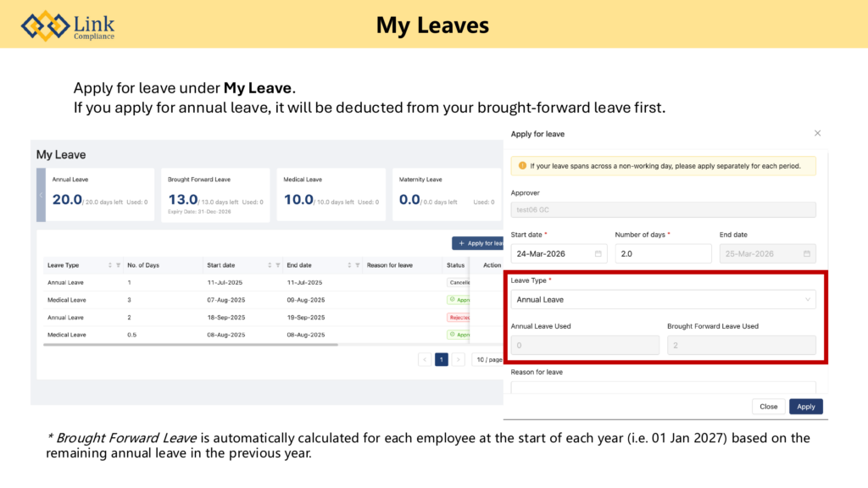This screenshot has width=868, height=488.
Task: Click the orange warning info icon
Action: pos(523,166)
